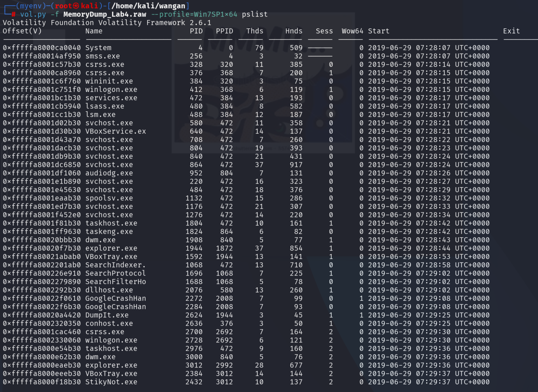Click the spoolsv.exe process row name
The image size is (538, 392).
109,198
